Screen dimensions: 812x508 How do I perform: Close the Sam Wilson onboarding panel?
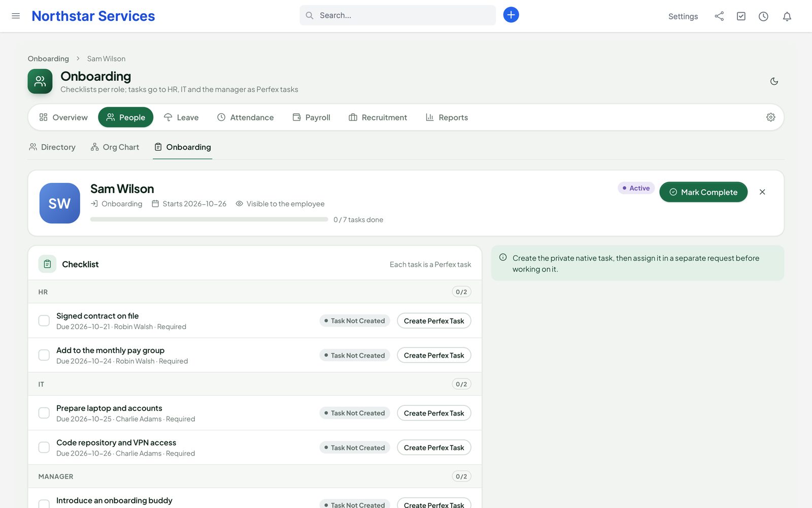762,192
